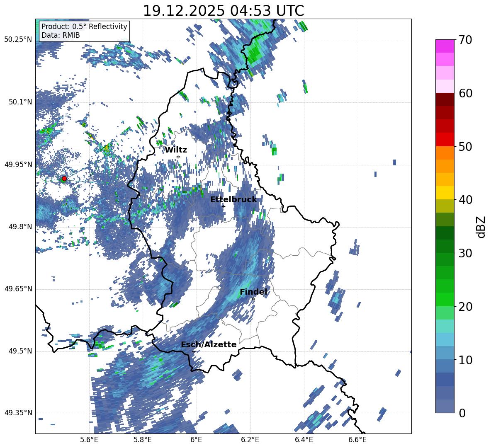Click the Wiltz station cross marker
This screenshot has width=491, height=448.
[x=178, y=157]
